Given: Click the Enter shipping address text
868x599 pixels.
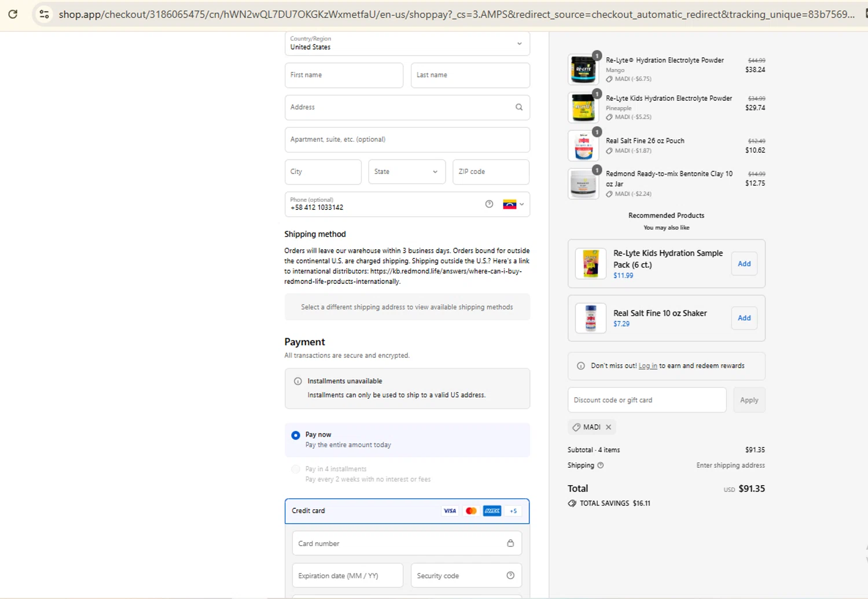Looking at the screenshot, I should 730,465.
